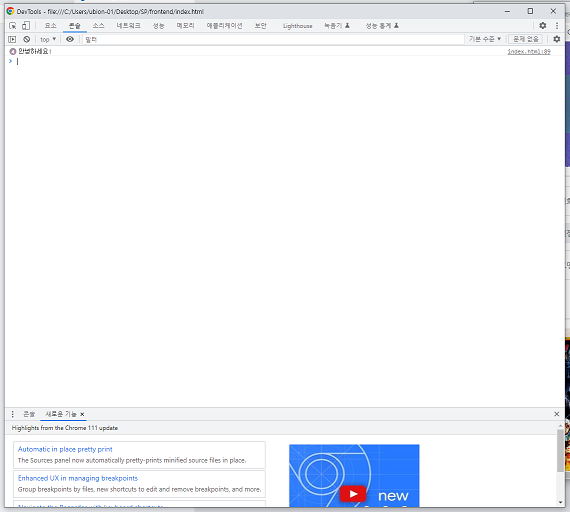Open DevTools settings gear in main toolbar

[543, 26]
